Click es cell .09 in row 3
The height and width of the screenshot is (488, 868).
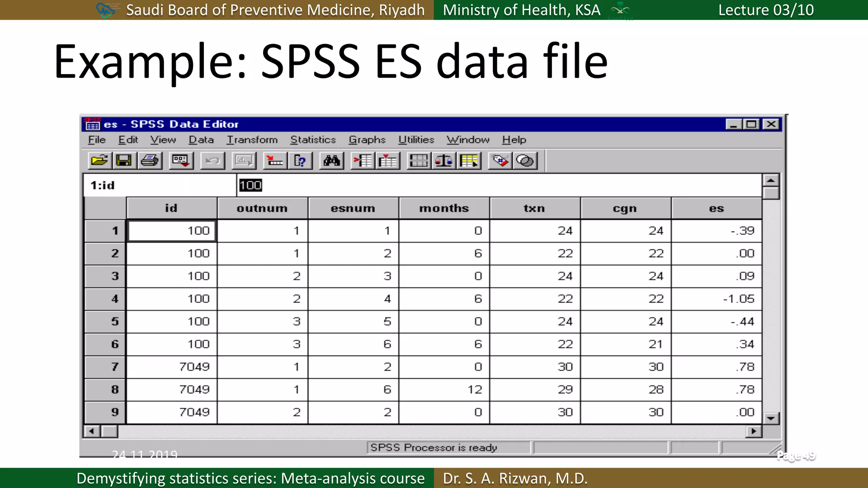717,276
